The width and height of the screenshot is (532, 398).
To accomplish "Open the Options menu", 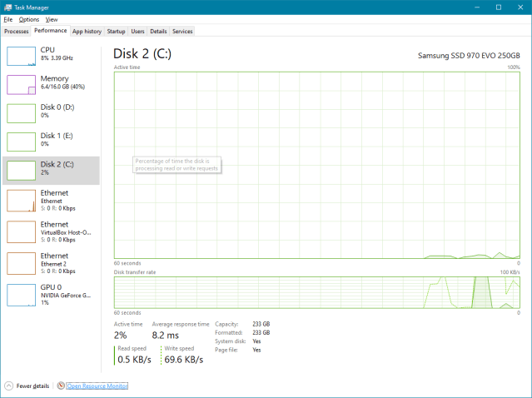I will 29,19.
